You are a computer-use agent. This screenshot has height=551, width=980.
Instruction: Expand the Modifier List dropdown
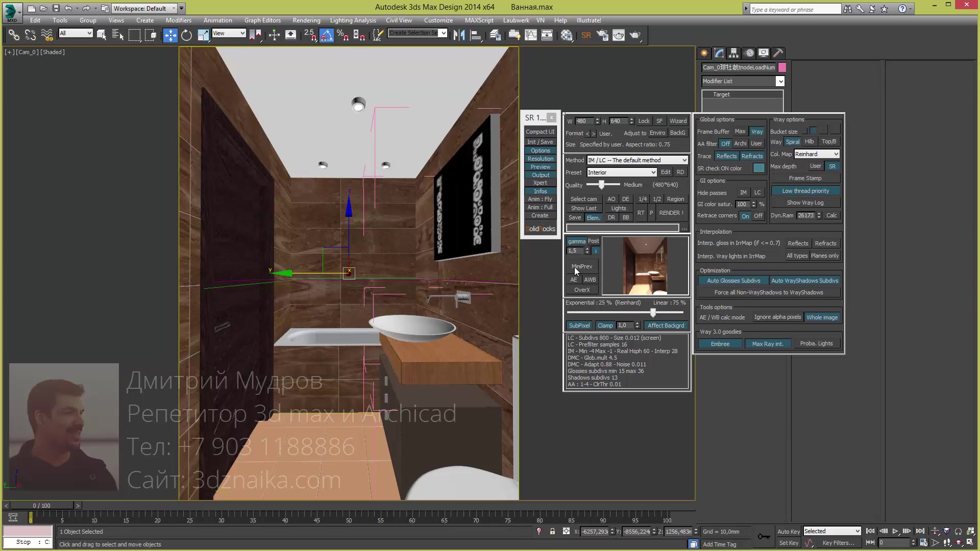click(779, 81)
